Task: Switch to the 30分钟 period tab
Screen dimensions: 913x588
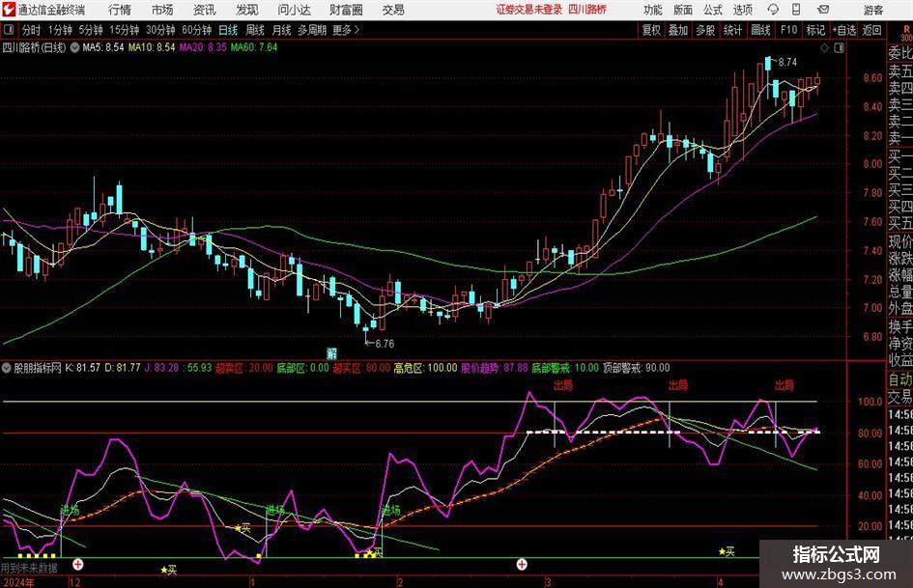Action: (160, 30)
